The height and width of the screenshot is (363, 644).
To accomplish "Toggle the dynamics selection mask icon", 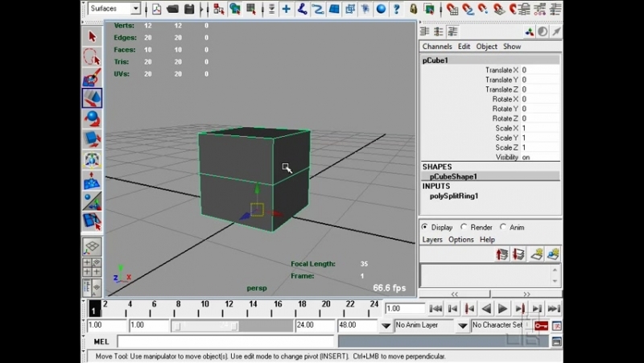I will tap(365, 9).
